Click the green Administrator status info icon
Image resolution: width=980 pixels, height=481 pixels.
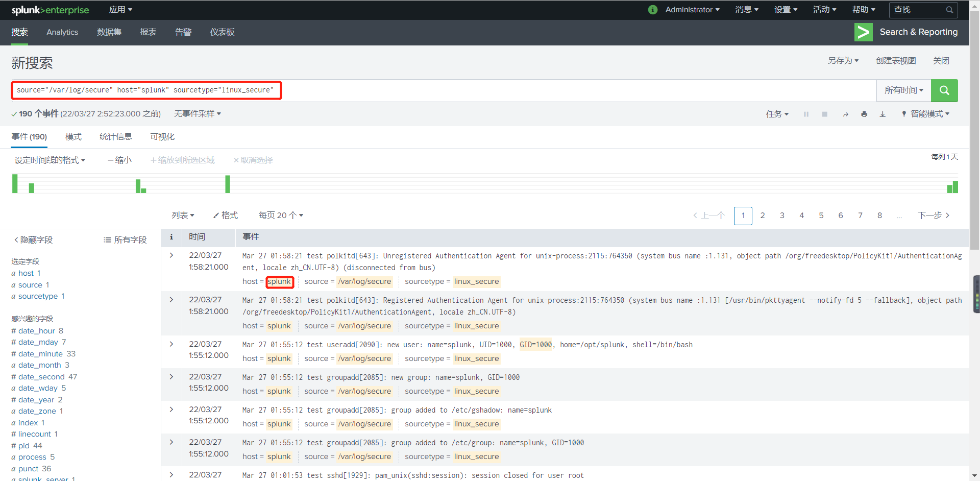652,10
